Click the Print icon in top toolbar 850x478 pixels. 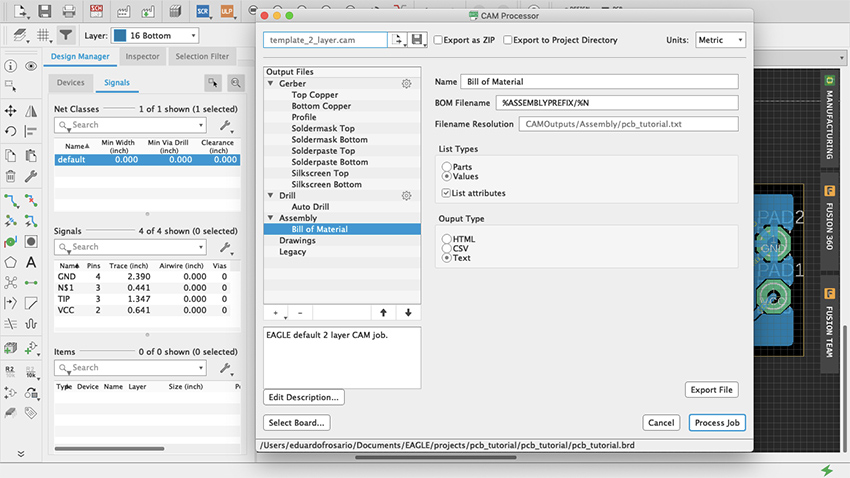pos(69,11)
